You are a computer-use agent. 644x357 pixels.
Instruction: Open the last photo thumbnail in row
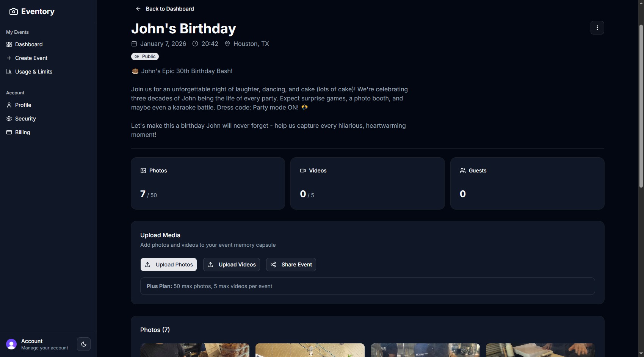tap(540, 350)
